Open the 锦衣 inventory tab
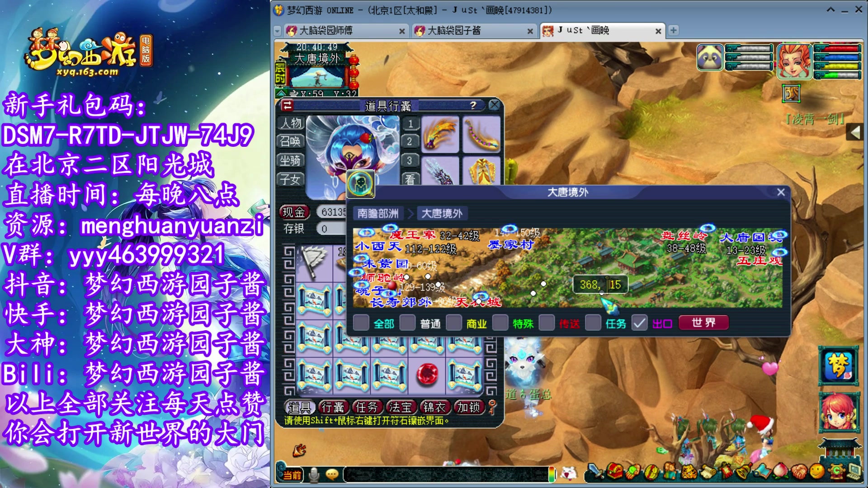Viewport: 868px width, 488px height. click(434, 407)
